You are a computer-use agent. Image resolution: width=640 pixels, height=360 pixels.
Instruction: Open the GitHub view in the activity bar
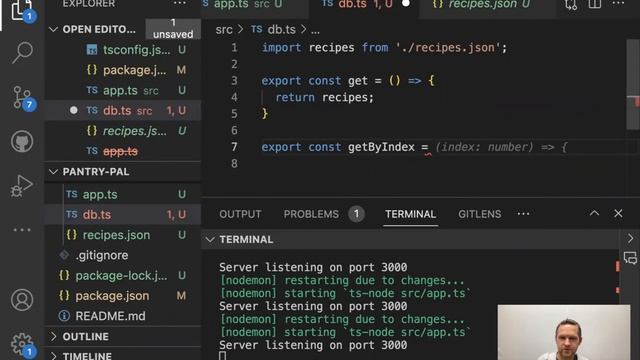pos(22,142)
